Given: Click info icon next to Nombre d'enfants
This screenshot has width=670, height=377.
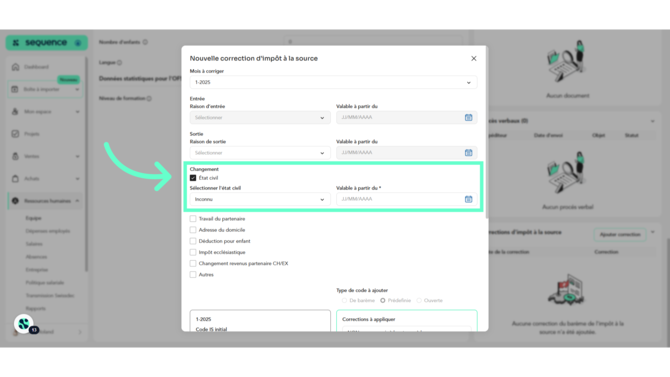Looking at the screenshot, I should (x=145, y=42).
